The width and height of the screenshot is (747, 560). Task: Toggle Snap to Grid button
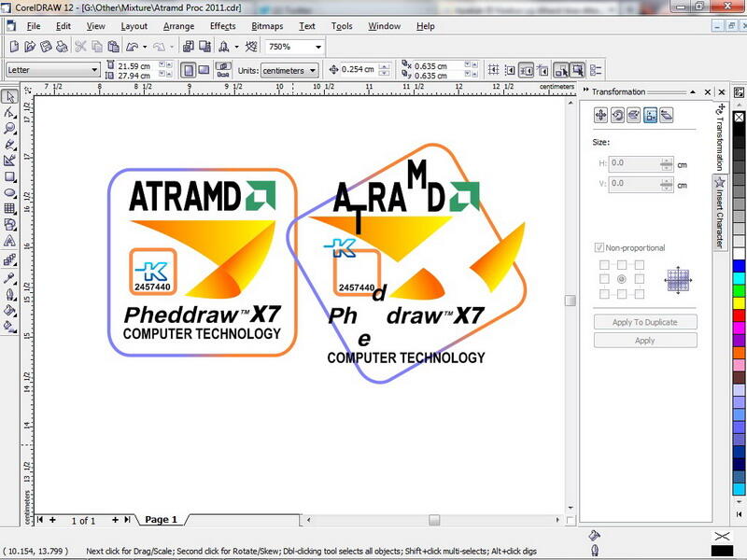click(494, 71)
